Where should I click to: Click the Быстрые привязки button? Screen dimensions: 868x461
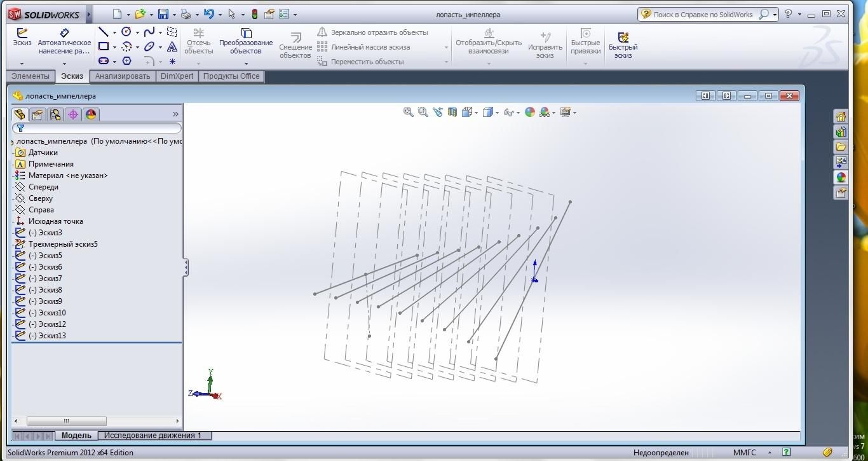pyautogui.click(x=585, y=41)
